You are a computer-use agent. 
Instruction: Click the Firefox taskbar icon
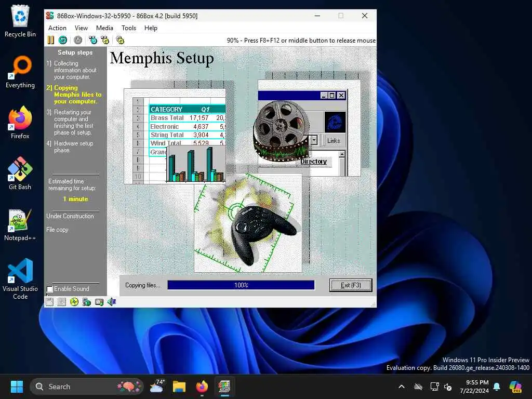click(x=202, y=387)
